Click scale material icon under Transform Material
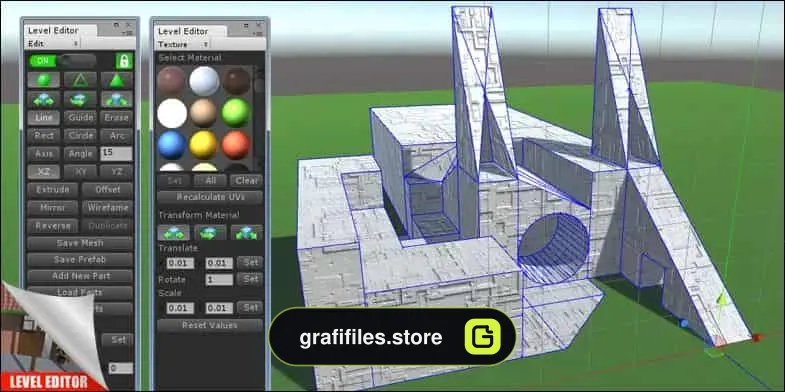The height and width of the screenshot is (392, 785). (246, 232)
